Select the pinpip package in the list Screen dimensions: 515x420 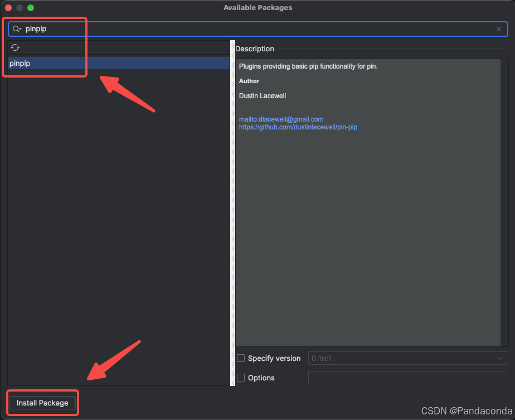119,63
